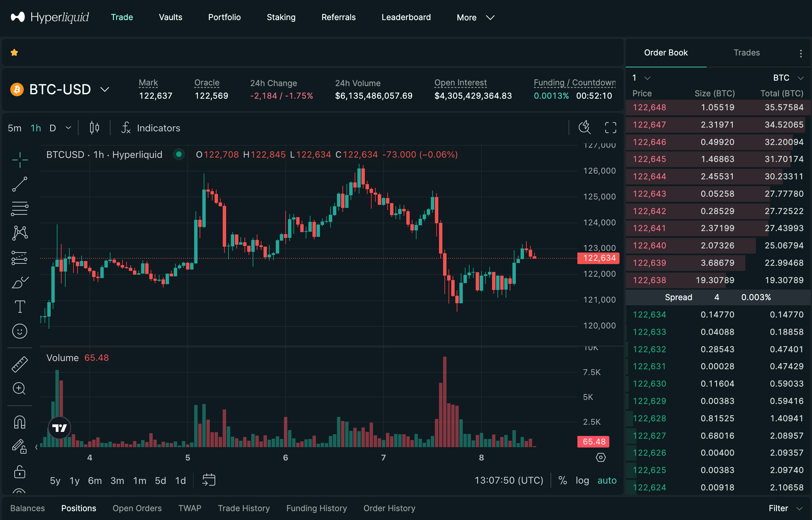This screenshot has width=812, height=520.
Task: Open the Open Orders tab
Action: tap(137, 508)
